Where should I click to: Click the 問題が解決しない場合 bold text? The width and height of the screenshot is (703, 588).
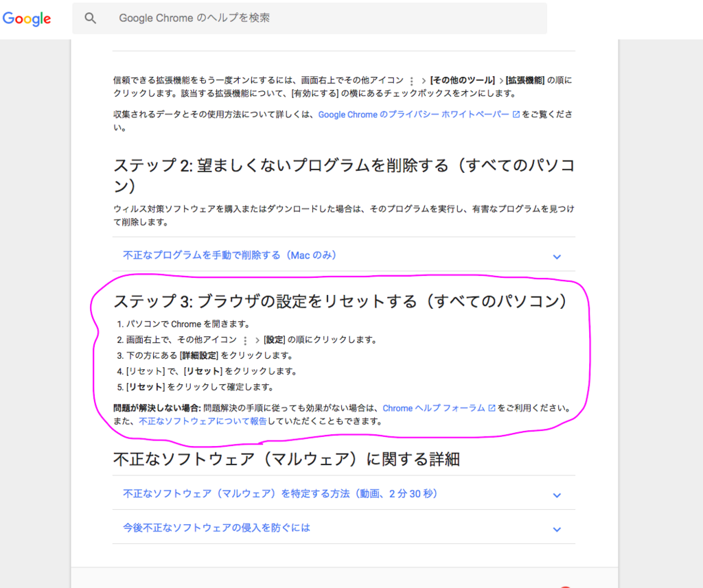point(157,408)
